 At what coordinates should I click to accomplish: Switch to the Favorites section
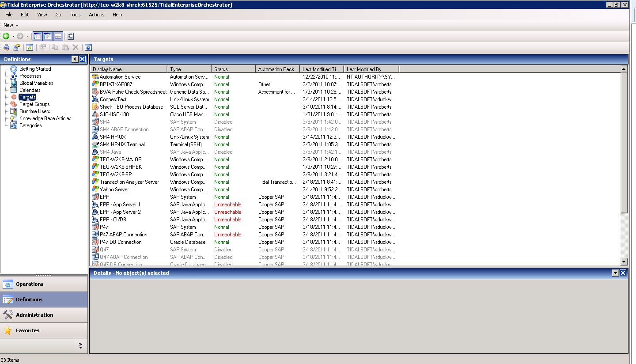coord(44,330)
